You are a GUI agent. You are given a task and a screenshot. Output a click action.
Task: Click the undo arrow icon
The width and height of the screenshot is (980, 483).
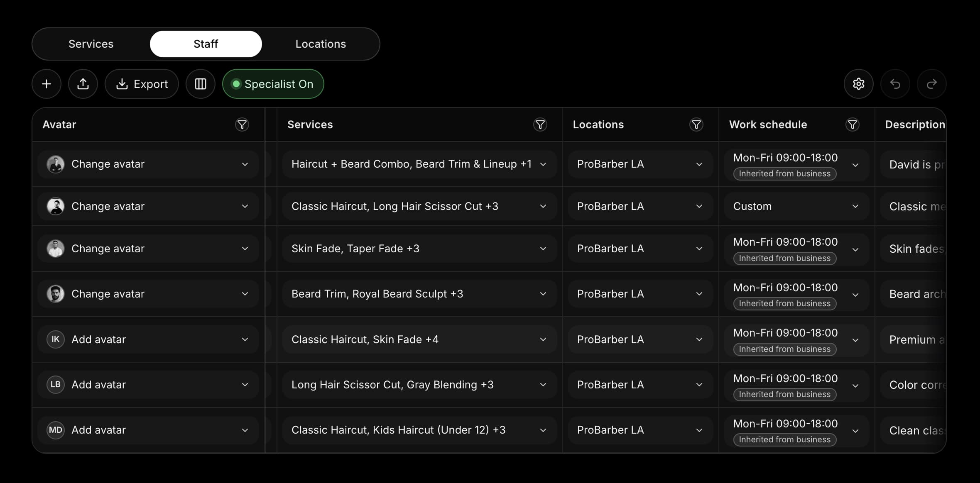click(895, 84)
